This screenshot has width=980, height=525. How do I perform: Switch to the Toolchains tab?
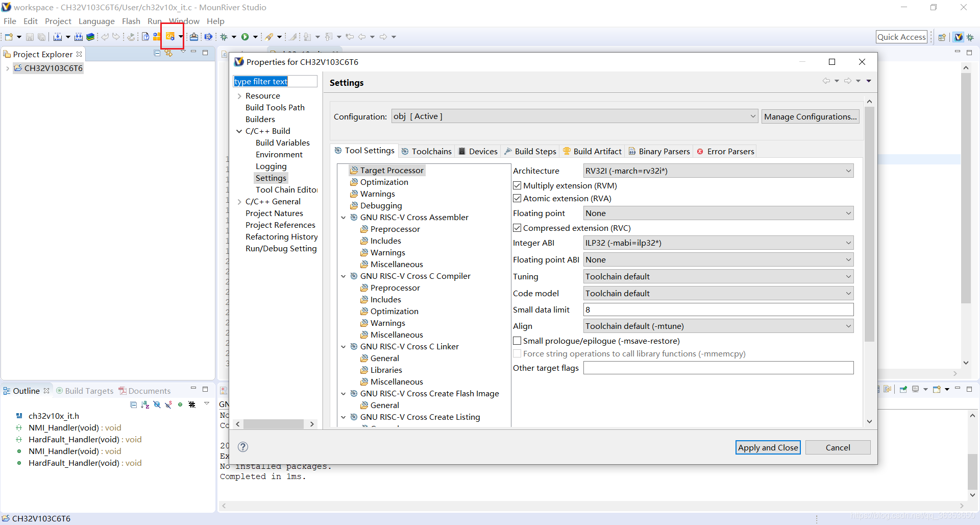pyautogui.click(x=426, y=151)
